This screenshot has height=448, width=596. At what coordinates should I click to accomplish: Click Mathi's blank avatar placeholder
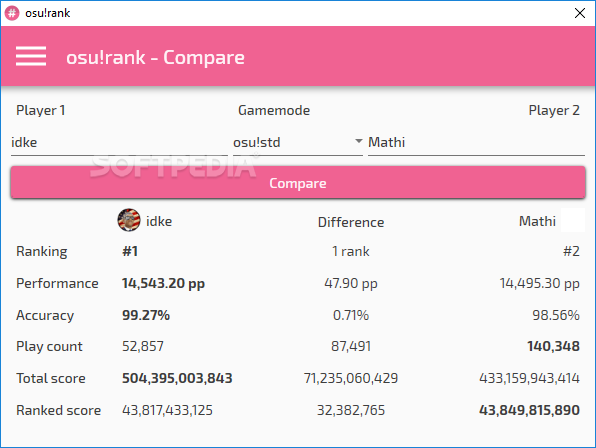pyautogui.click(x=573, y=220)
